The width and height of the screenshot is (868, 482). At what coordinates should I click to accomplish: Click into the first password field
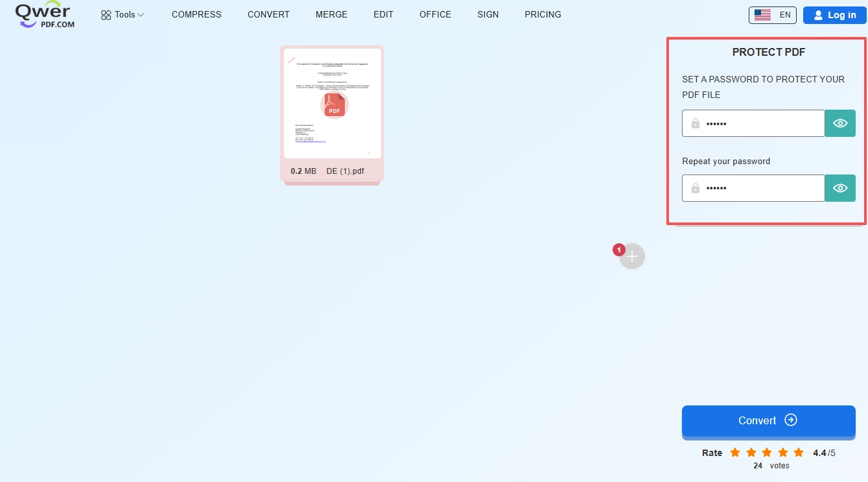(x=753, y=123)
